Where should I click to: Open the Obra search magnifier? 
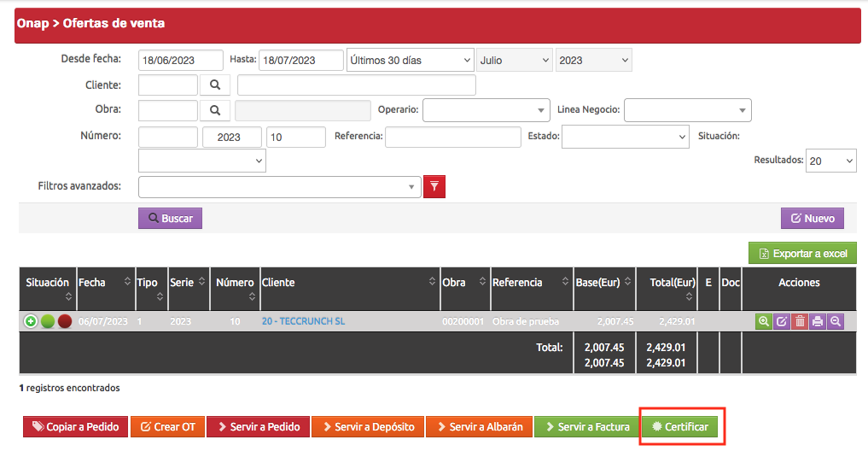coord(215,110)
